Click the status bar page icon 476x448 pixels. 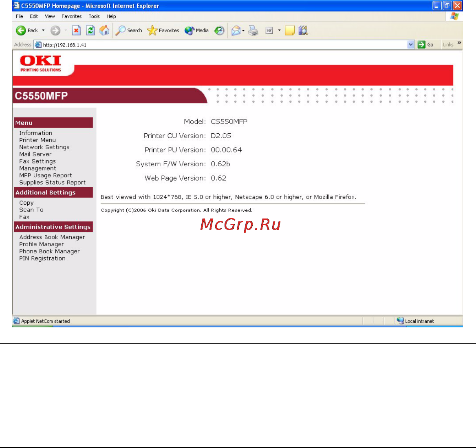coord(16,321)
